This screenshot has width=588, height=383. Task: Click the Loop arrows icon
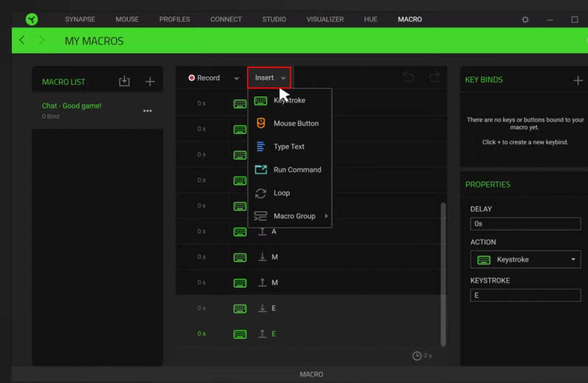(261, 193)
